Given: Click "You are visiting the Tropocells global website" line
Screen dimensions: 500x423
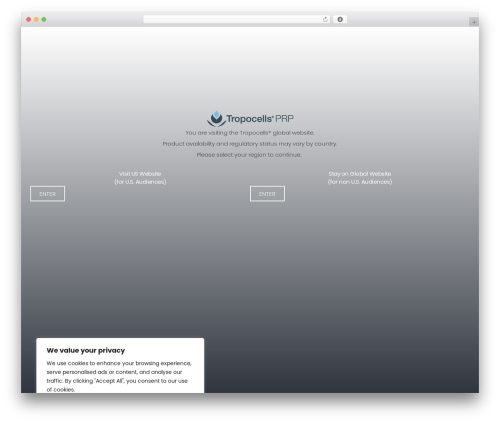Looking at the screenshot, I should [250, 133].
